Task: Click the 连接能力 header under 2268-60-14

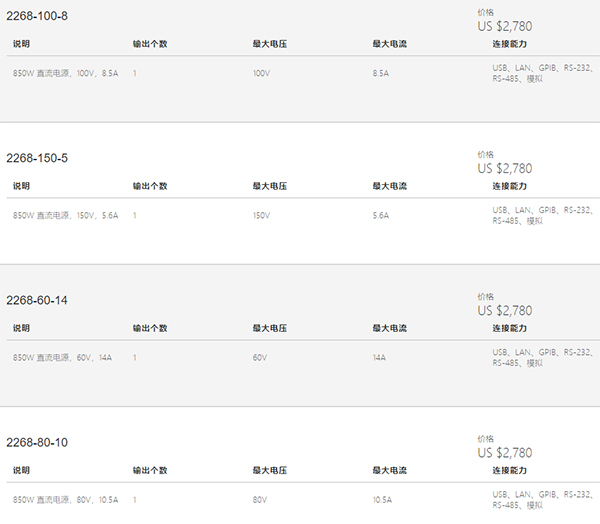Action: pyautogui.click(x=509, y=328)
